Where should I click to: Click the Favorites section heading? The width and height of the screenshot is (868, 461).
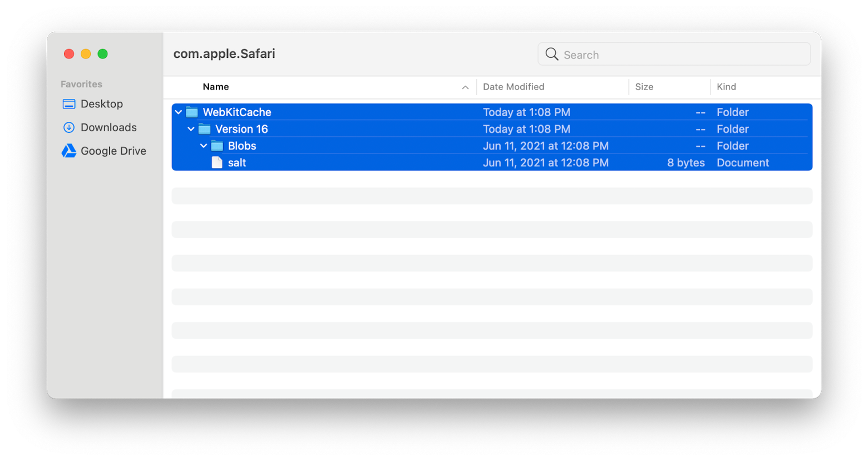tap(81, 84)
